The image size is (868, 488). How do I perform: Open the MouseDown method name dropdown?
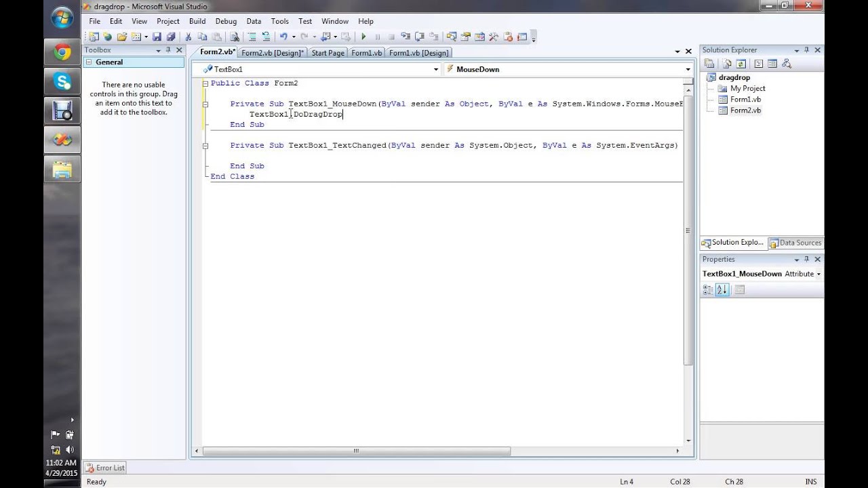point(688,69)
